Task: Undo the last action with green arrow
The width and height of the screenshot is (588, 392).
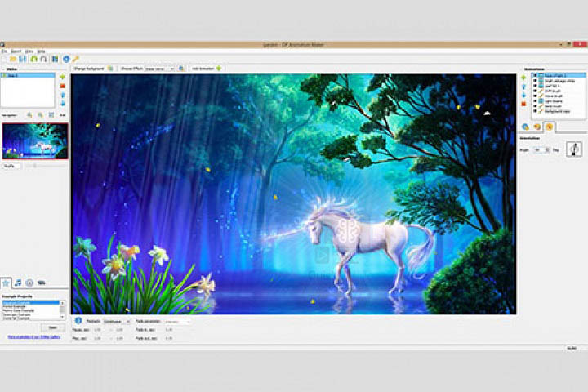Action: [34, 60]
